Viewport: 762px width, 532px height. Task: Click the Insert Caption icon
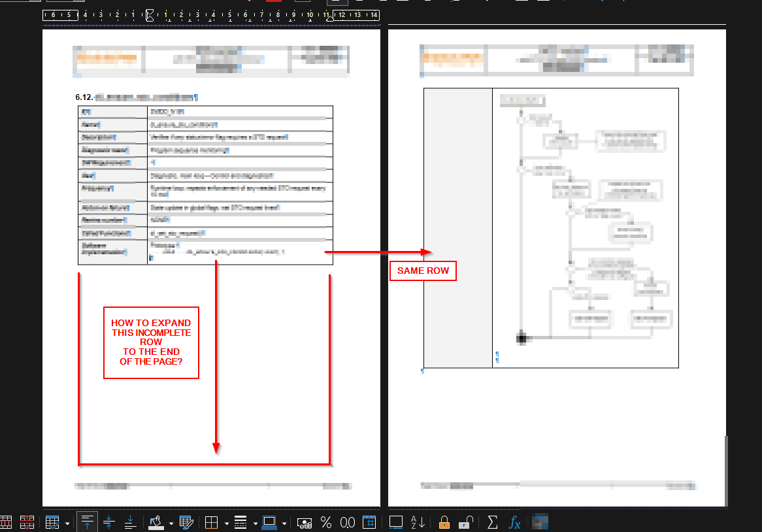pos(395,522)
